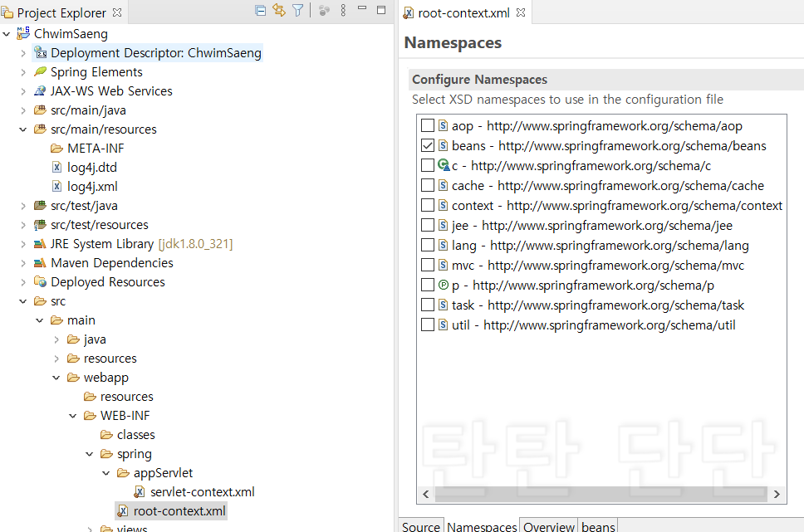
Task: Expand the java folder under main
Action: (x=56, y=339)
